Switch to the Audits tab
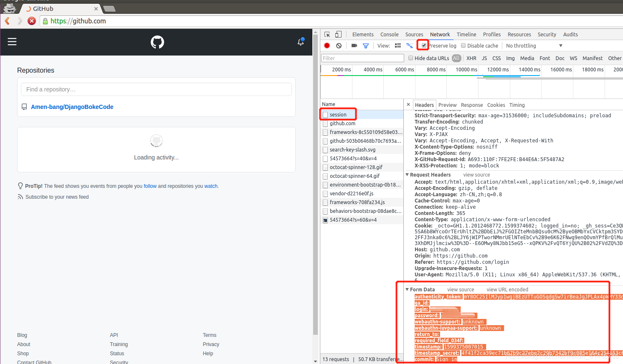Viewport: 623px width, 364px height. 570,34
